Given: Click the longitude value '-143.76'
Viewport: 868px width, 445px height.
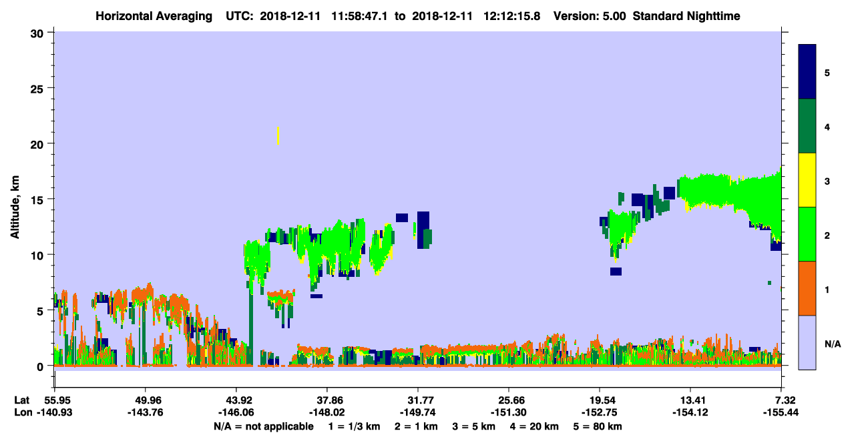Looking at the screenshot, I should 145,413.
